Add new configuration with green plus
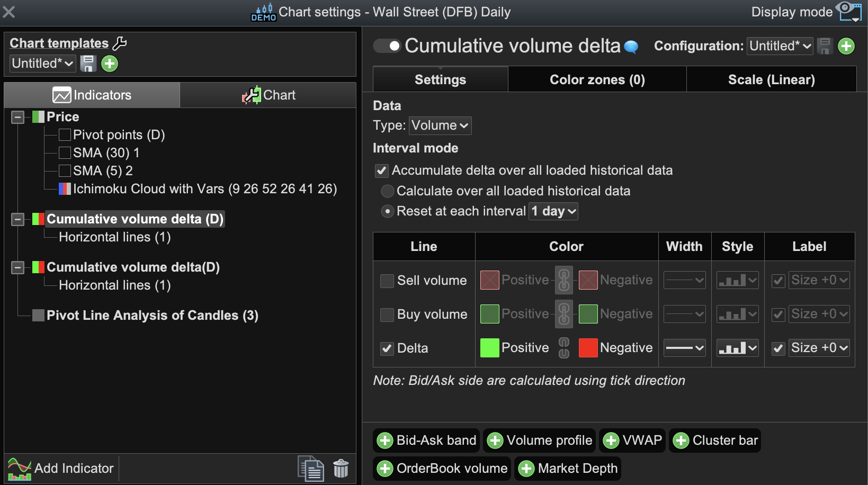This screenshot has height=485, width=868. click(846, 46)
